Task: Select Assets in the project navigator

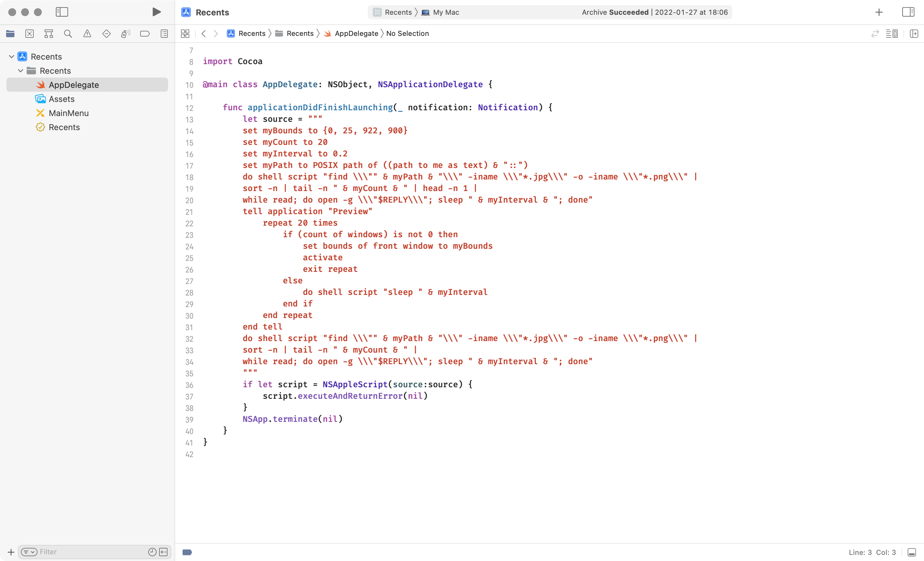Action: [x=62, y=99]
